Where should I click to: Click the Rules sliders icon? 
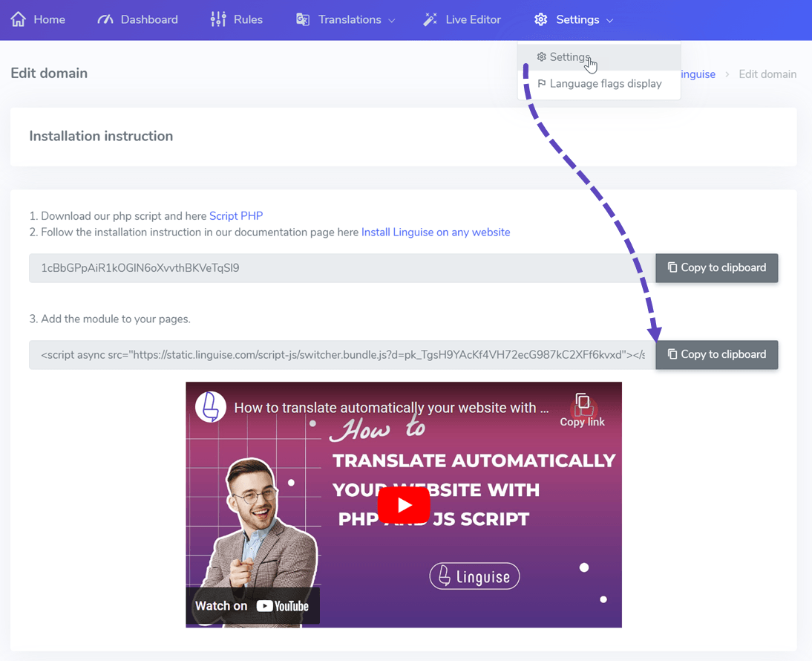coord(218,19)
